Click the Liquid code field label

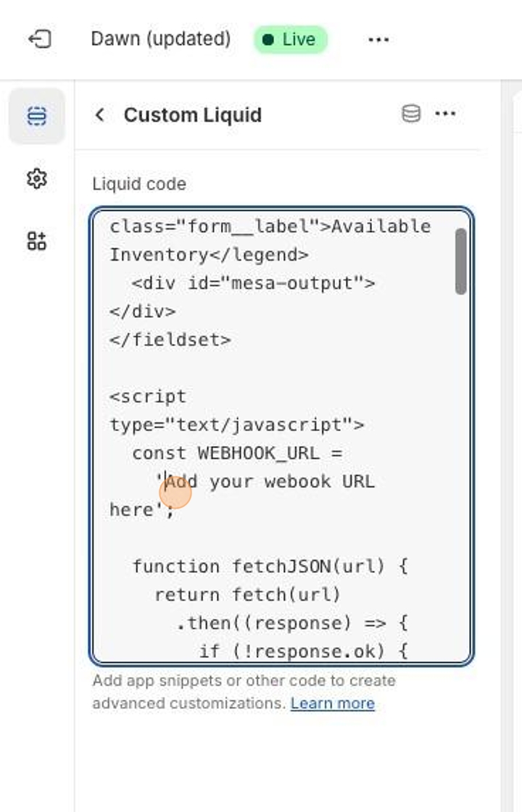pos(139,184)
